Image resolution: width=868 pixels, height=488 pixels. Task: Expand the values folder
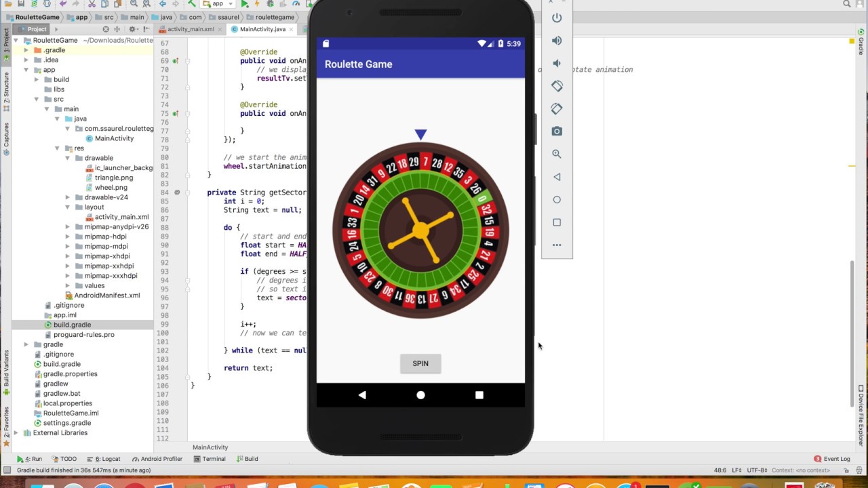pyautogui.click(x=67, y=285)
